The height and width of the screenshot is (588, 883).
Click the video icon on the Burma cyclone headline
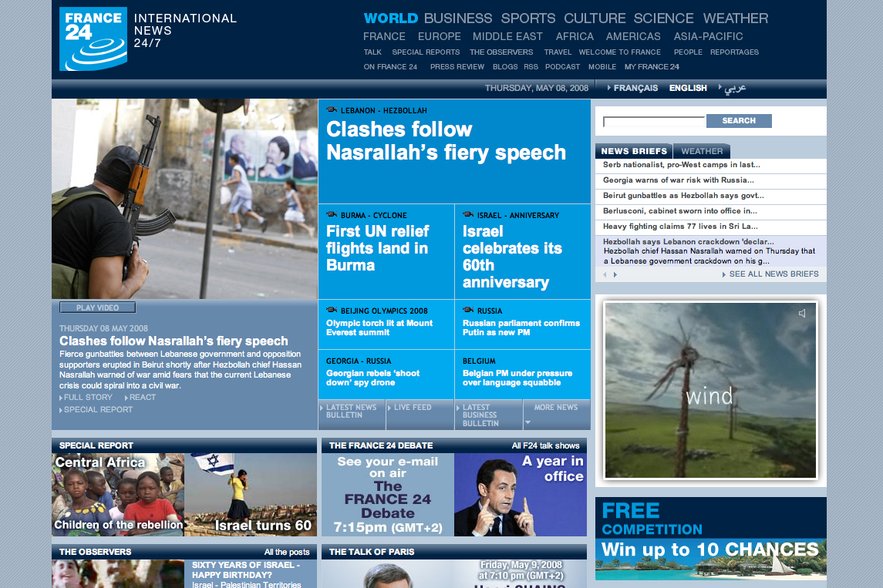pos(330,215)
